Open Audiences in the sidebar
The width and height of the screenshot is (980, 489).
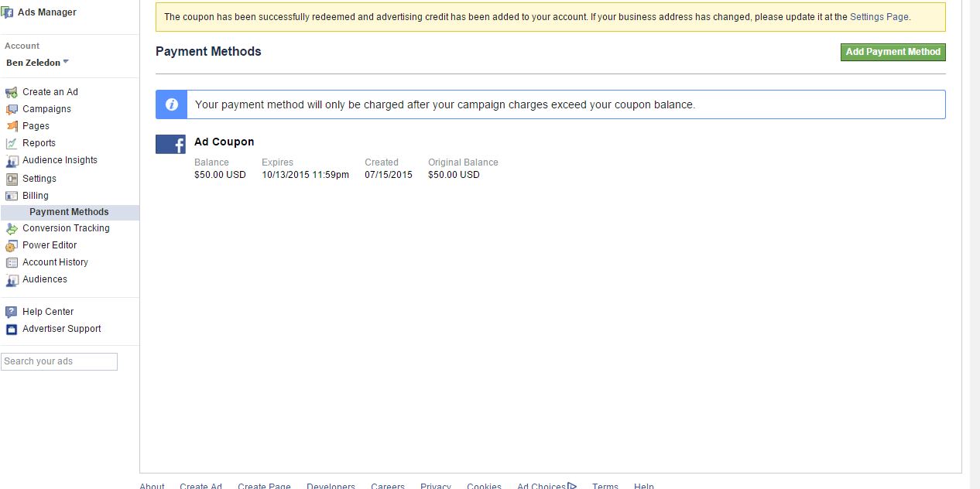tap(45, 279)
